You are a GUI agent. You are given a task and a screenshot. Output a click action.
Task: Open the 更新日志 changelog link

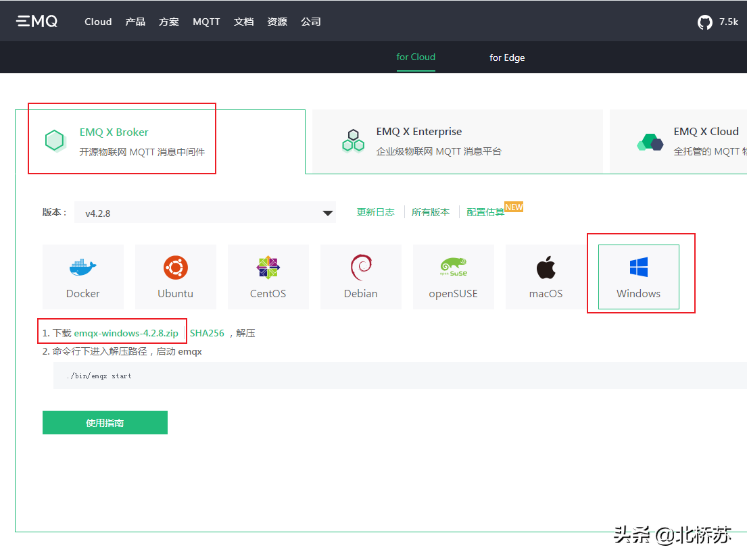click(x=375, y=212)
